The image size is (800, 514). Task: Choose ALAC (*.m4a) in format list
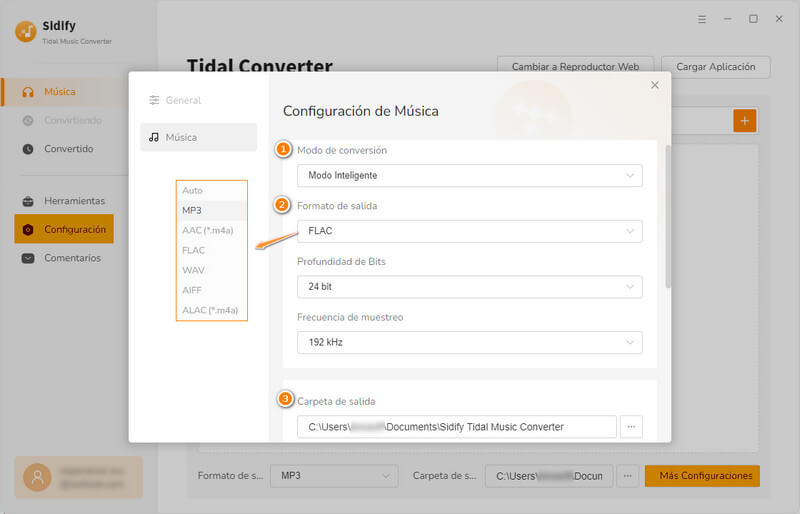click(212, 310)
